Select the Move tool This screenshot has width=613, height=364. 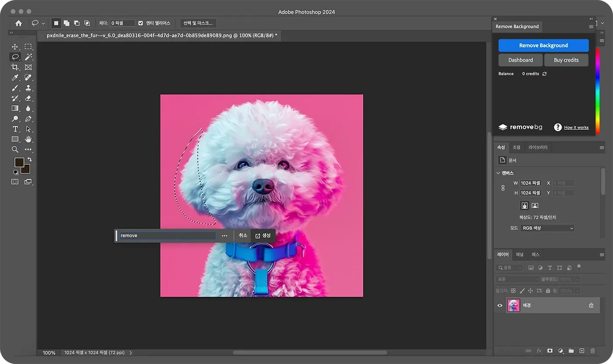(x=15, y=47)
